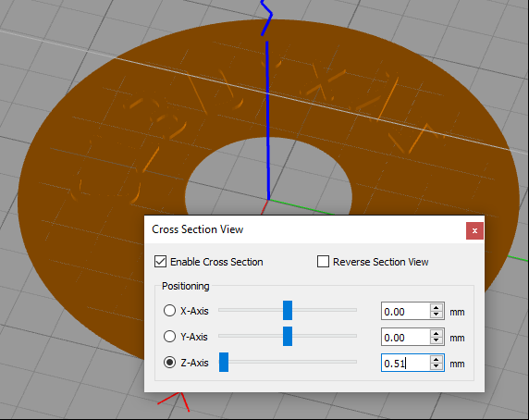Enable Reverse Section View checkbox
Screen dimensions: 529x420
(323, 262)
